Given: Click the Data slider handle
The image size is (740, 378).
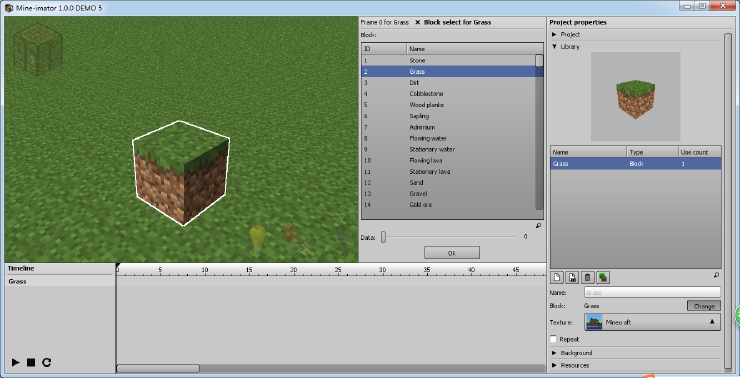Looking at the screenshot, I should pyautogui.click(x=383, y=237).
